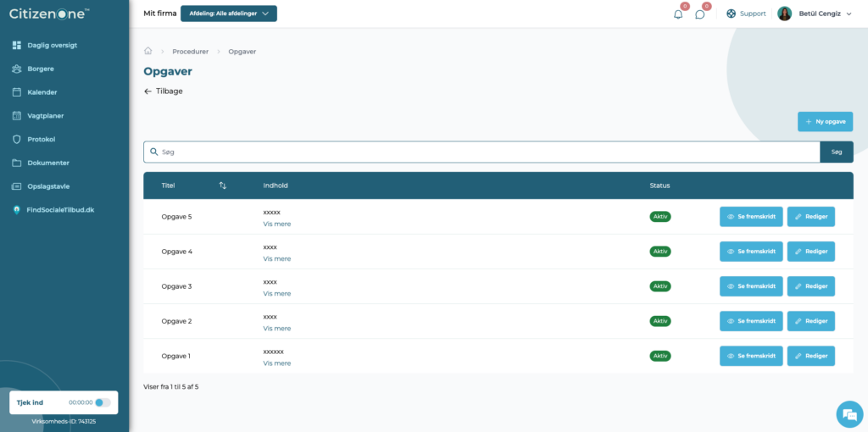Expand Afdeling: Alle afdelinger dropdown
The width and height of the screenshot is (868, 432).
coord(229,14)
